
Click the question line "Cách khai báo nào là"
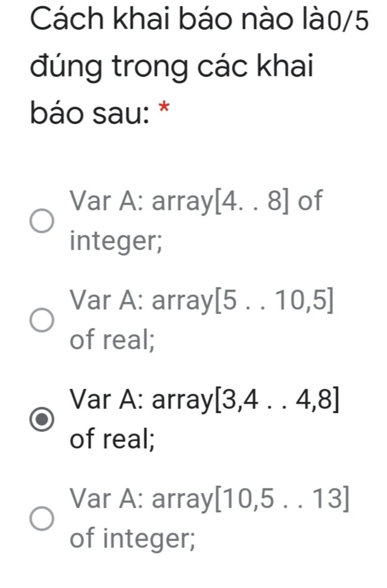pos(178,20)
